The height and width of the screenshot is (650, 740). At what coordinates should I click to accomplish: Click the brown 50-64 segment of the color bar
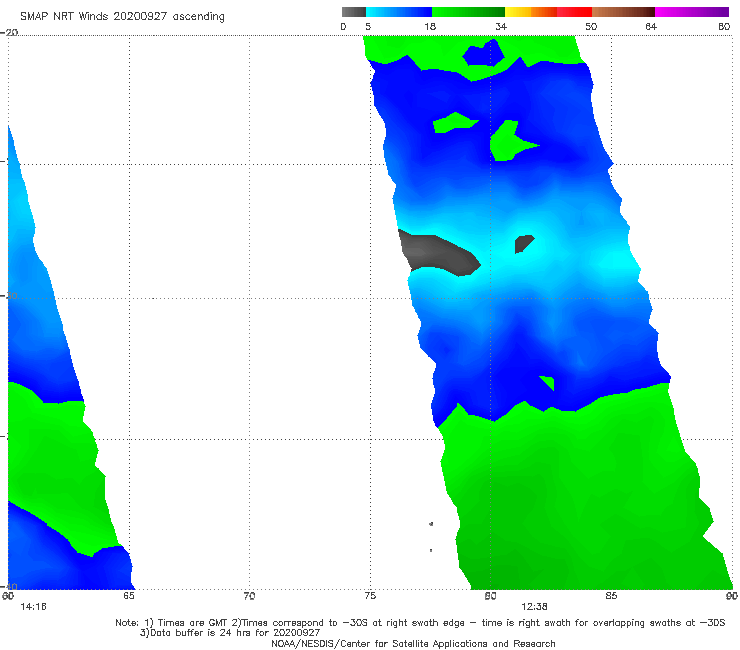click(x=623, y=12)
